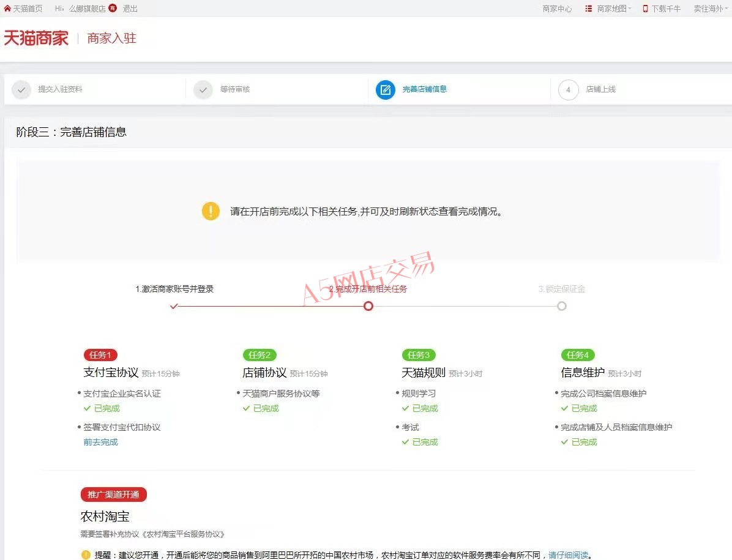
Task: Click the red 任务1 badge
Action: pyautogui.click(x=100, y=355)
